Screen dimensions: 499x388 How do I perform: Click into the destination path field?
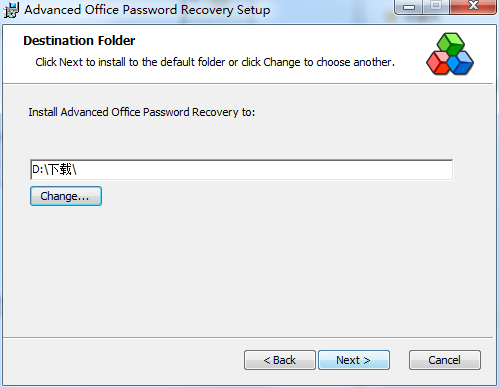(241, 170)
